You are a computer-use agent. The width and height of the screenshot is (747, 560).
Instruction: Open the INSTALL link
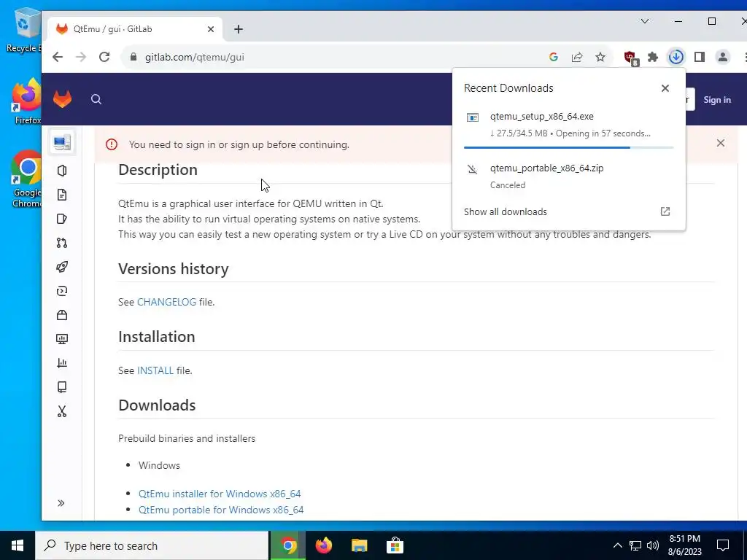(x=155, y=370)
